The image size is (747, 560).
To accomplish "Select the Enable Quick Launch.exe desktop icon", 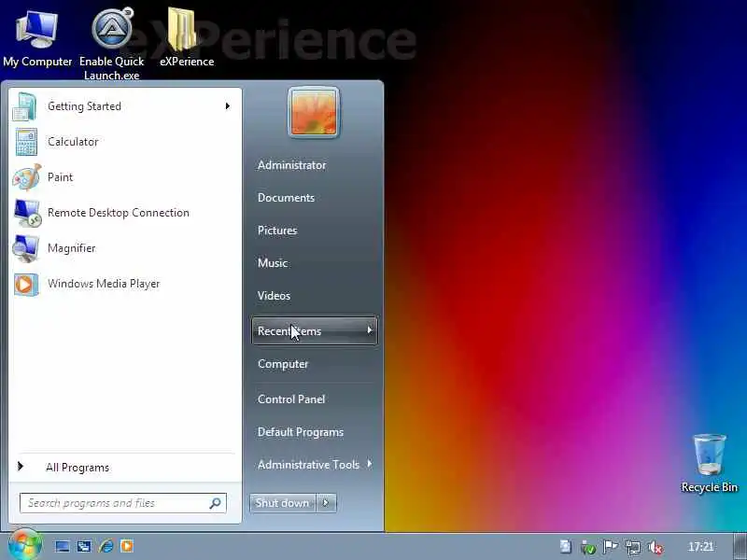I will (x=111, y=44).
